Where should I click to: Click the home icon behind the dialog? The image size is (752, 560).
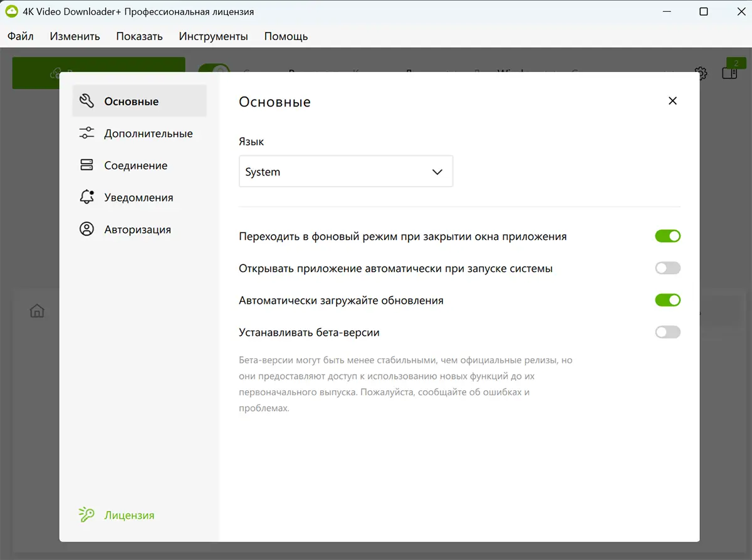(37, 311)
